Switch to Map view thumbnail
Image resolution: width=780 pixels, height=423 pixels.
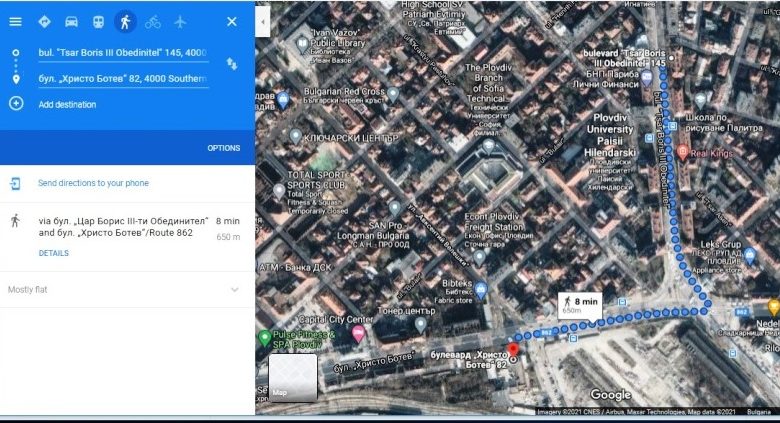pos(292,377)
